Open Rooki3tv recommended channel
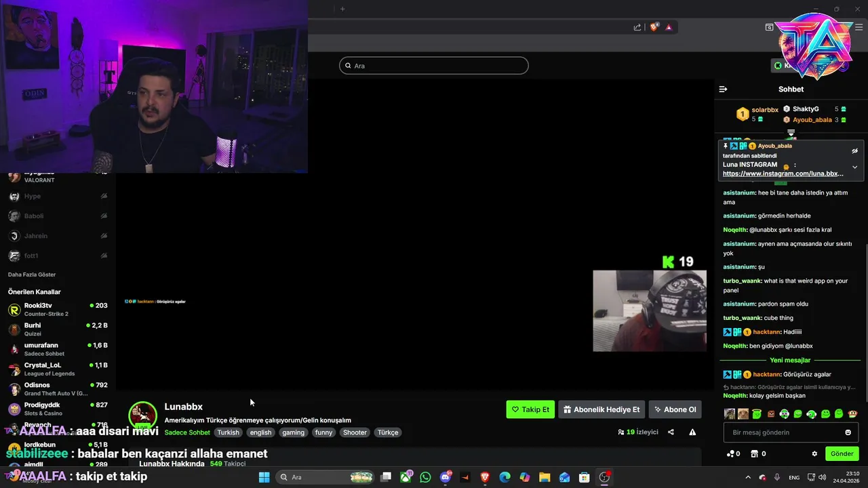Image resolution: width=868 pixels, height=488 pixels. point(58,310)
